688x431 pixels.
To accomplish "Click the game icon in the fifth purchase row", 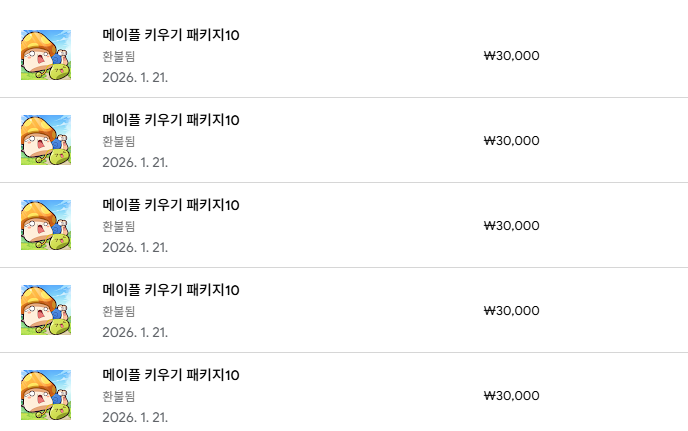I will tap(46, 395).
